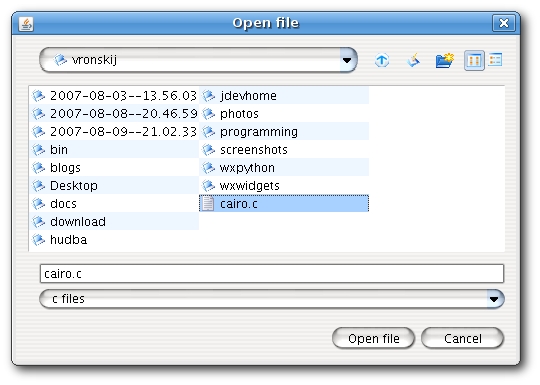The image size is (540, 385).
Task: Click folder icon beside 2007-08-09--21.02.33
Action: click(x=39, y=132)
